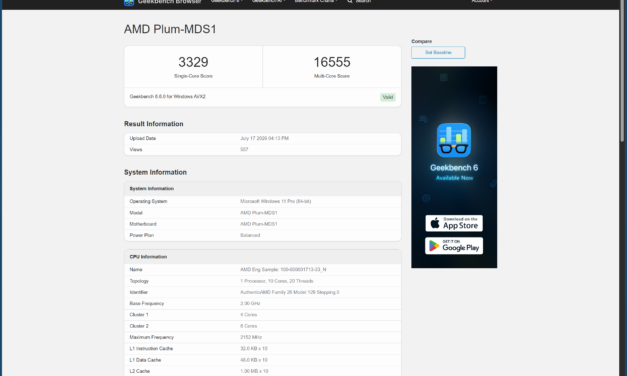Click the Motherboard row value AMD Plum-MDS1
The height and width of the screenshot is (376, 627).
coord(259,224)
